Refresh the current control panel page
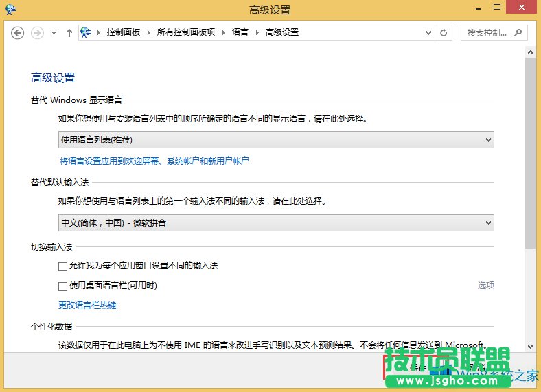 coord(444,32)
